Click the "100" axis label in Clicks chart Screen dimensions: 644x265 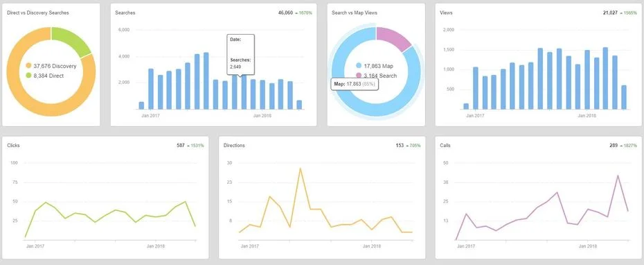pyautogui.click(x=15, y=163)
